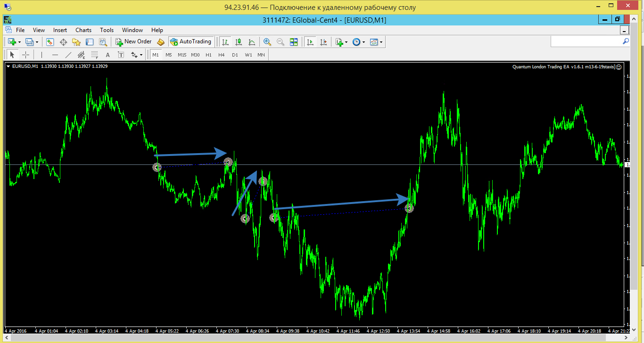Image resolution: width=644 pixels, height=343 pixels.
Task: Toggle chart shift option
Action: [323, 42]
